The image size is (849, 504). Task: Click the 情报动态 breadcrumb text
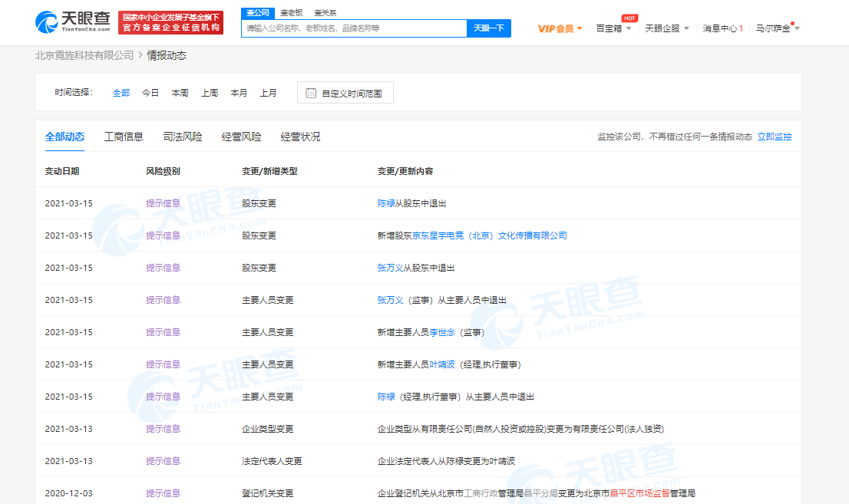coord(167,55)
